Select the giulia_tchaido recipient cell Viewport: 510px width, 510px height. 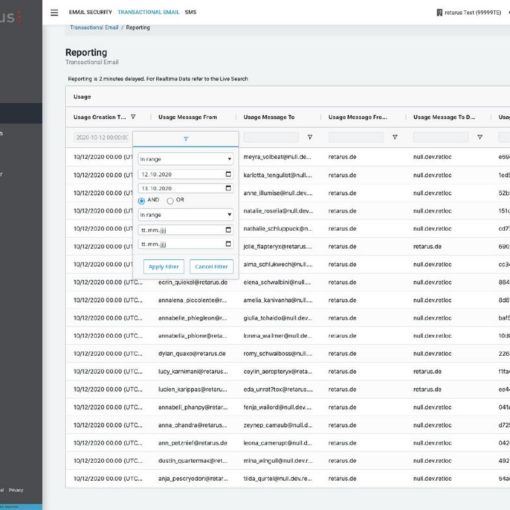(278, 318)
